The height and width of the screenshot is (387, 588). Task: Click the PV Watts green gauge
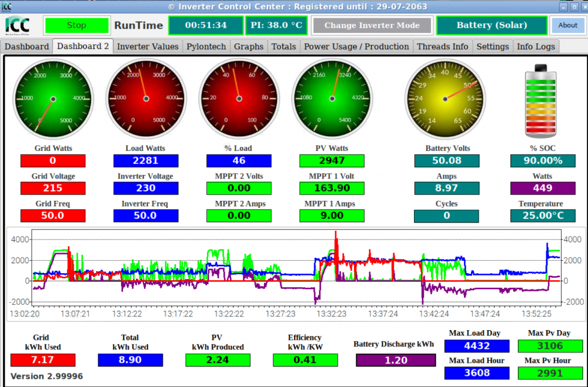click(x=332, y=99)
